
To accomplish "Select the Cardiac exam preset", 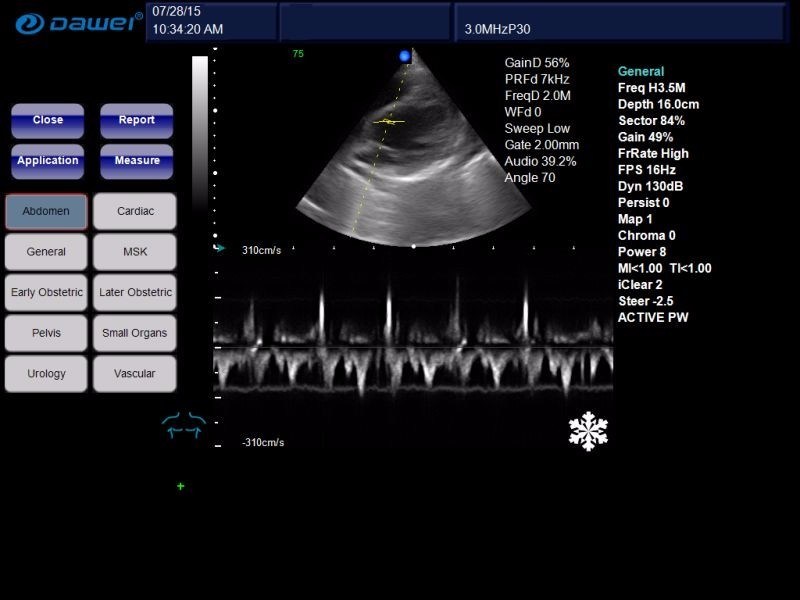I will coord(135,211).
